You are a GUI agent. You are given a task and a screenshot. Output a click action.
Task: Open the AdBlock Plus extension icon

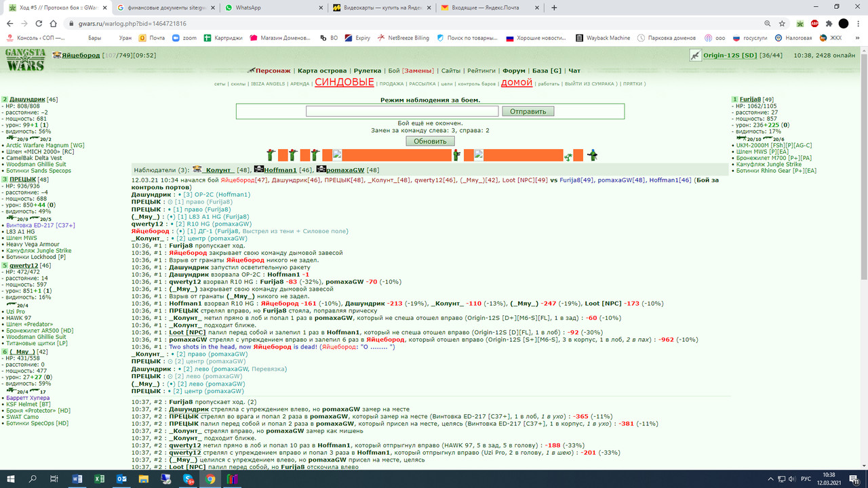[x=814, y=23]
